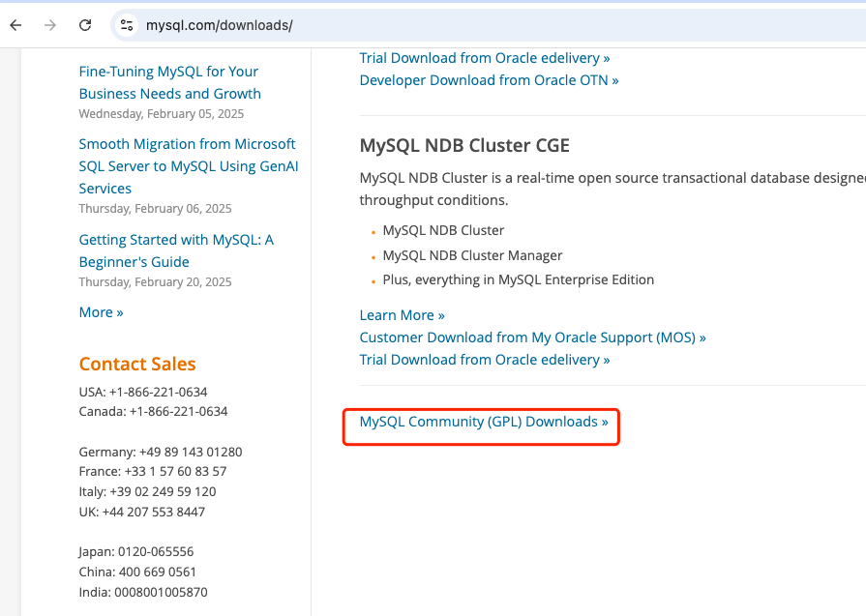Screen dimensions: 866x616
Task: Click the date Wednesday, February 05, 2025
Action: (162, 114)
